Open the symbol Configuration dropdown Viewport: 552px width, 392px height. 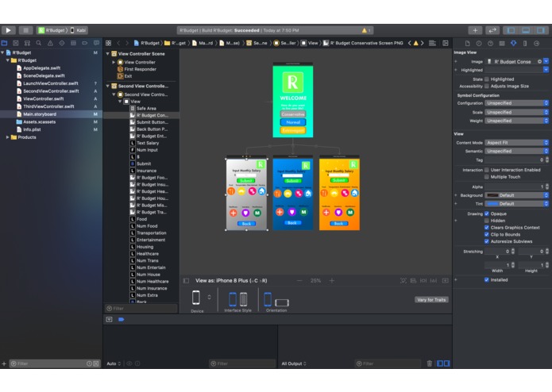pos(516,103)
